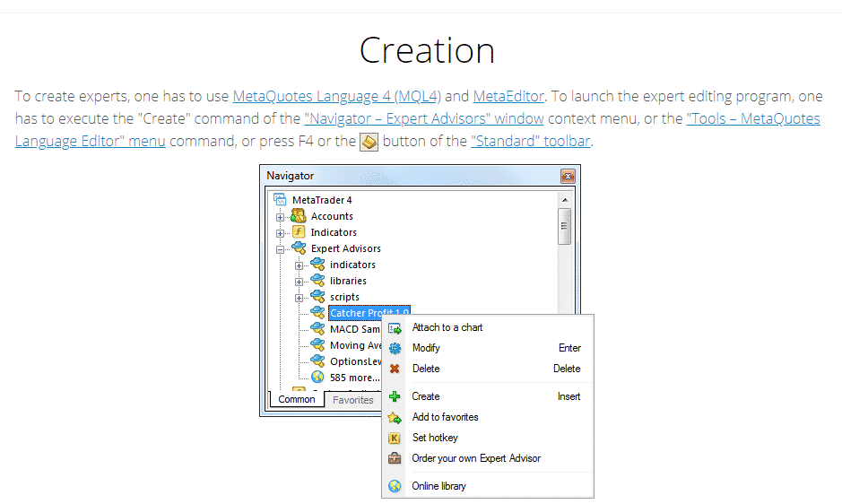This screenshot has height=504, width=842.
Task: Open the MetaQuotes Language 4 (MQL4) link
Action: click(336, 96)
